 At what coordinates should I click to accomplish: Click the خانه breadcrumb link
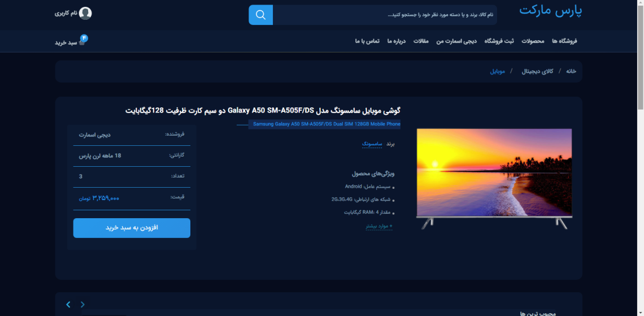tap(571, 71)
